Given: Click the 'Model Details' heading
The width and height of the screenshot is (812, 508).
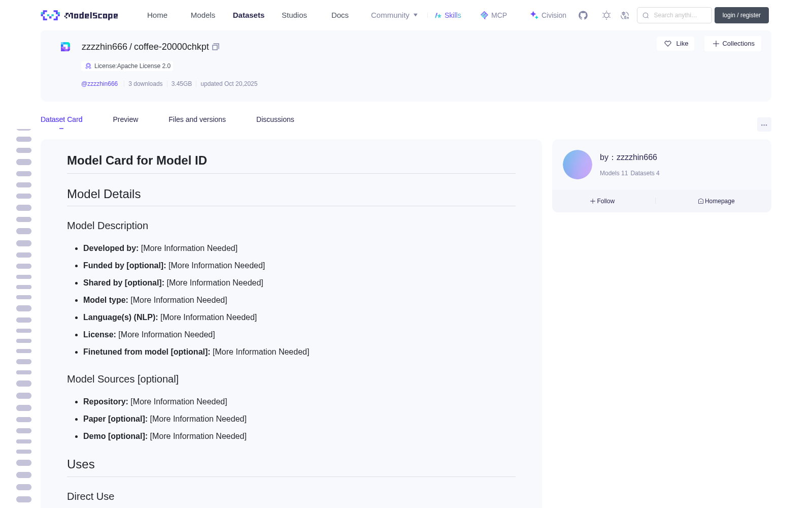Looking at the screenshot, I should coord(104,194).
